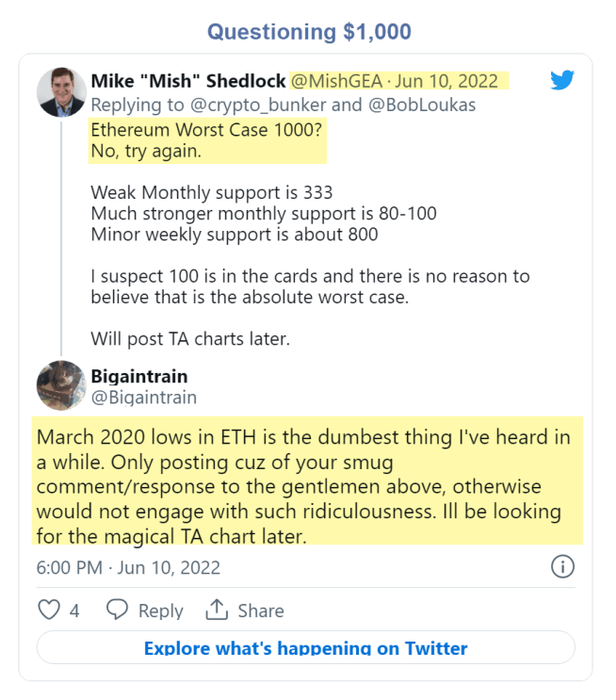Click the Bigaintrain display name
The height and width of the screenshot is (700, 616).
point(139,376)
